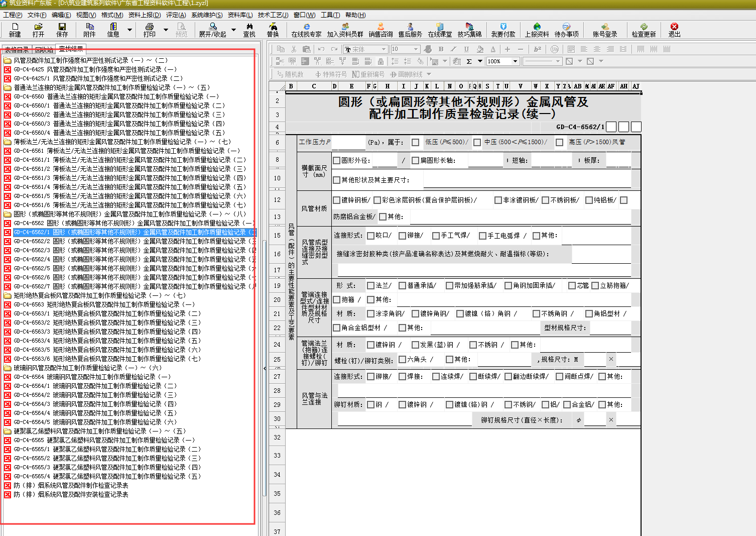The height and width of the screenshot is (536, 756).
Task: Select 防（排）烟系统风管及配件安装检查记录表 row
Action: click(66, 494)
